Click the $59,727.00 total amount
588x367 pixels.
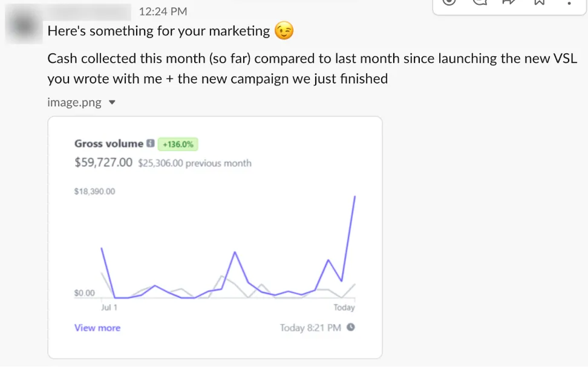click(103, 162)
